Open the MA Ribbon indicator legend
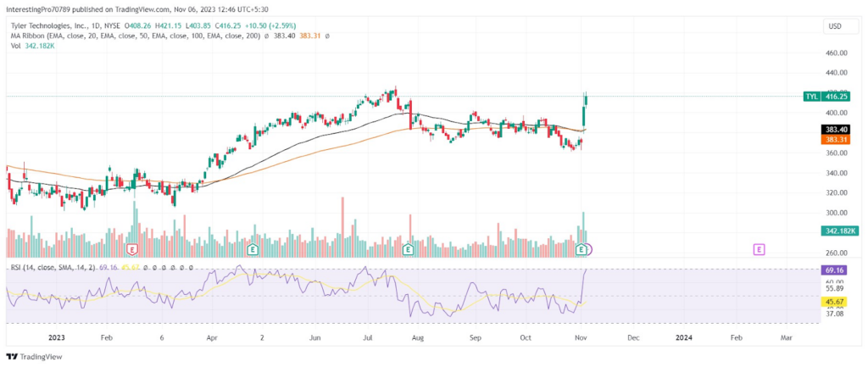Viewport: 868px width, 367px height. (x=136, y=36)
